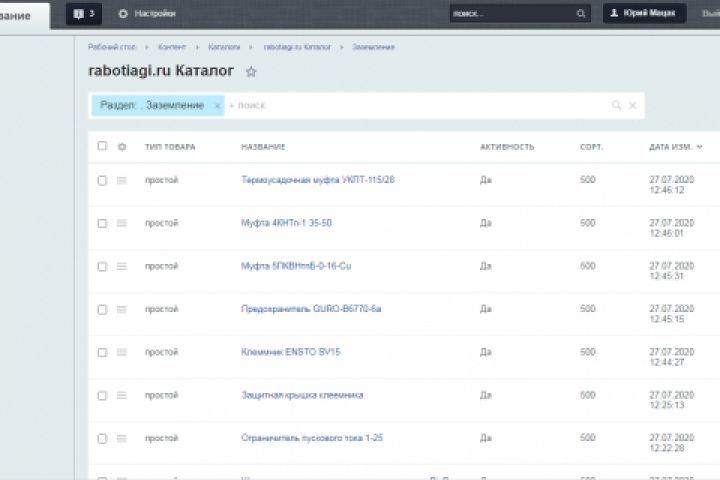
Task: Go to the Контент breadcrumb
Action: tap(172, 47)
